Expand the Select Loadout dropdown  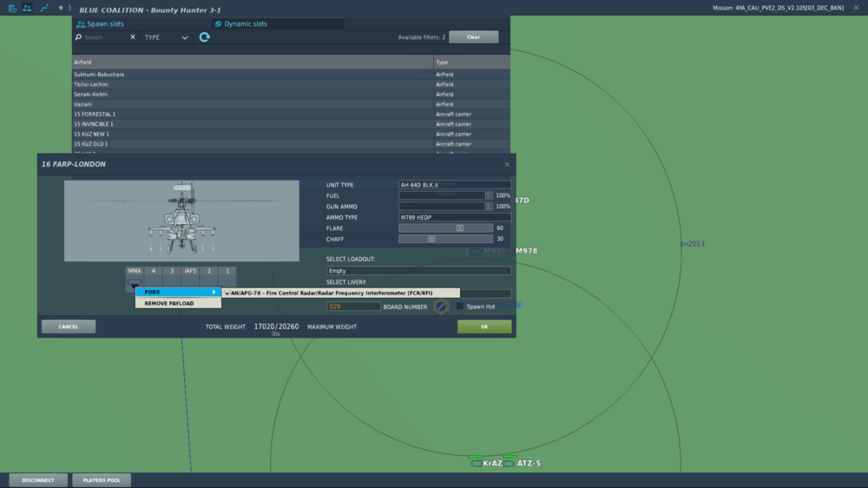pyautogui.click(x=418, y=271)
